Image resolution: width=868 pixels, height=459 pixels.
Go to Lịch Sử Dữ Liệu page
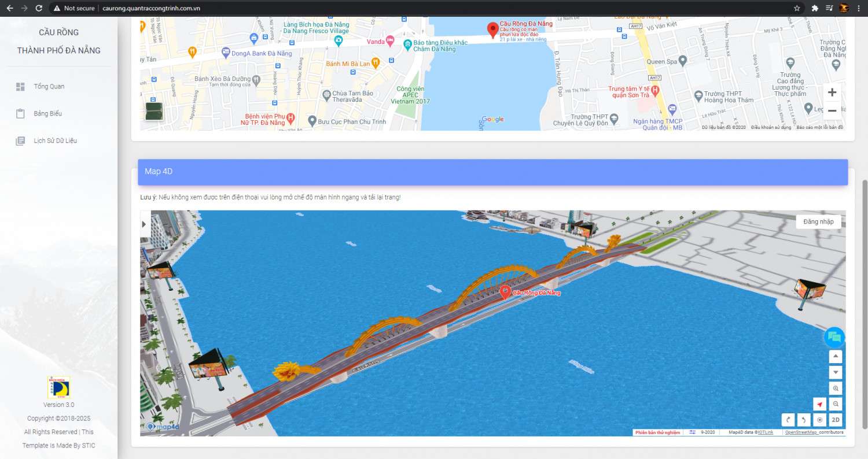coord(55,140)
